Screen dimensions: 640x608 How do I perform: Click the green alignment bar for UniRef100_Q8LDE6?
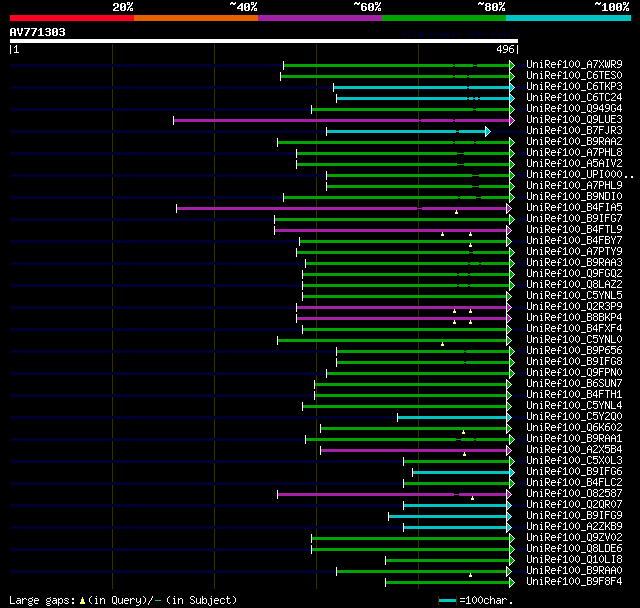(x=410, y=550)
